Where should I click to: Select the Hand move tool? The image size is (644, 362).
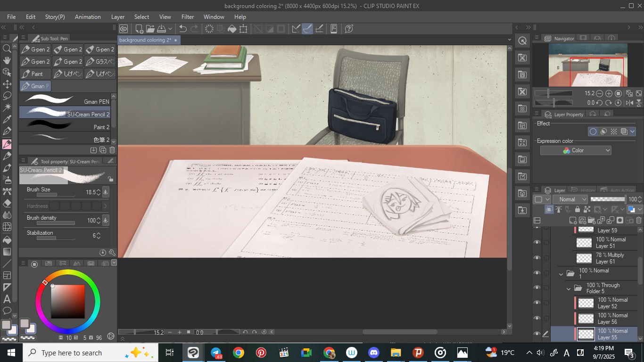tap(7, 60)
